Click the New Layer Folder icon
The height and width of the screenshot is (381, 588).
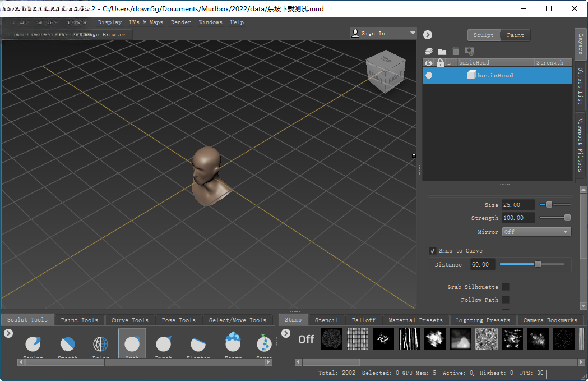442,52
